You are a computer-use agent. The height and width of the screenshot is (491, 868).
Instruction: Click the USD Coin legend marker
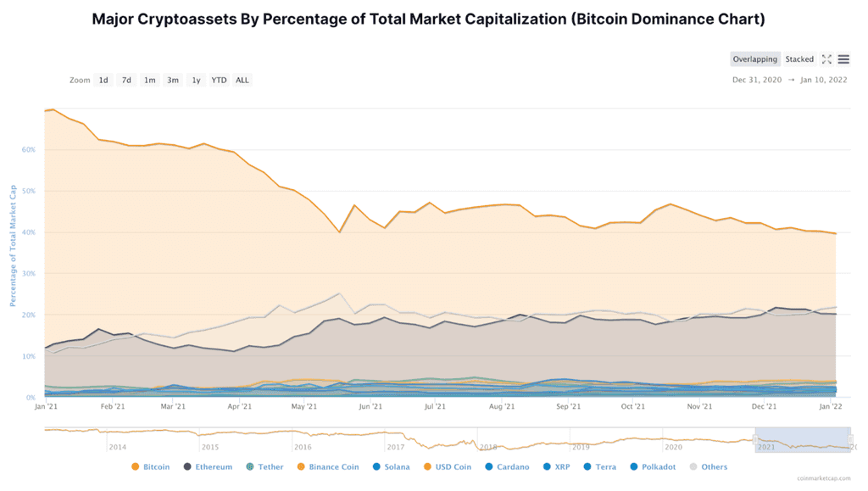point(427,466)
